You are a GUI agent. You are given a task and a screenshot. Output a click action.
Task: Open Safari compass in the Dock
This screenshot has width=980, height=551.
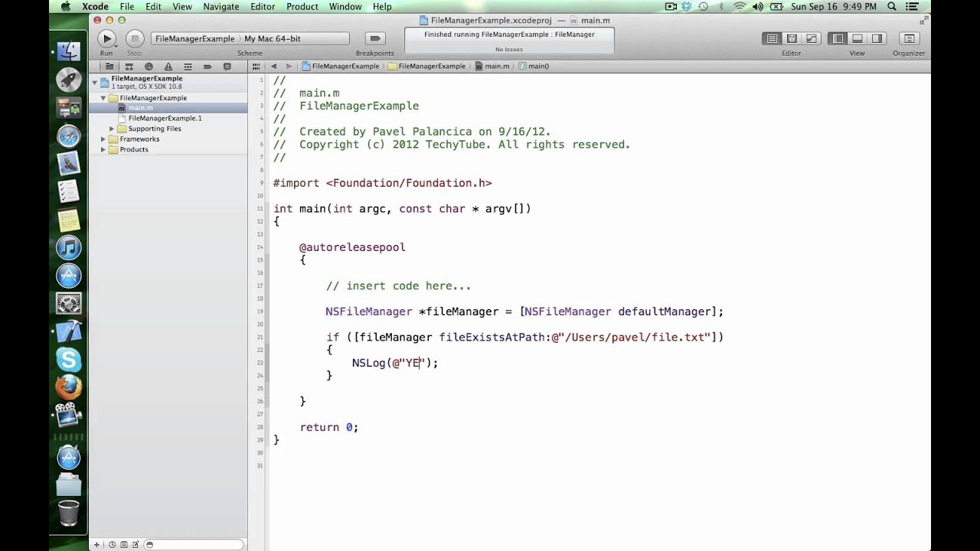coord(69,136)
